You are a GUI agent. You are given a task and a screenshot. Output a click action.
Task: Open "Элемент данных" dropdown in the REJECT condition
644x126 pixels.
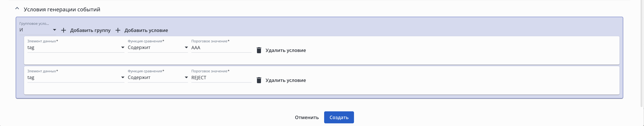click(75, 77)
